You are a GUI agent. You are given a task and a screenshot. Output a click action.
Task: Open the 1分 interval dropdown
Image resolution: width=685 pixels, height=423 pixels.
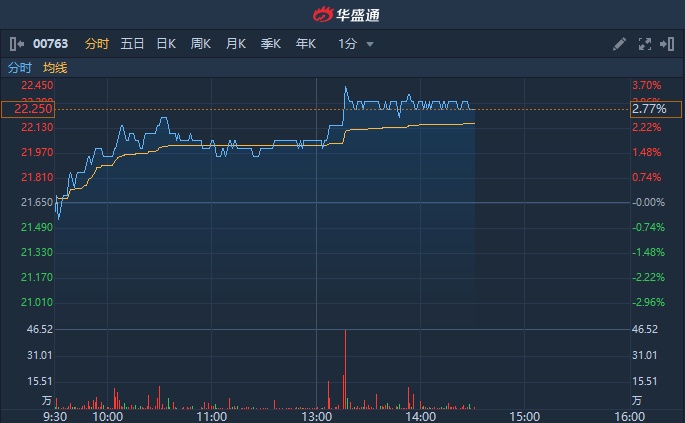[347, 44]
